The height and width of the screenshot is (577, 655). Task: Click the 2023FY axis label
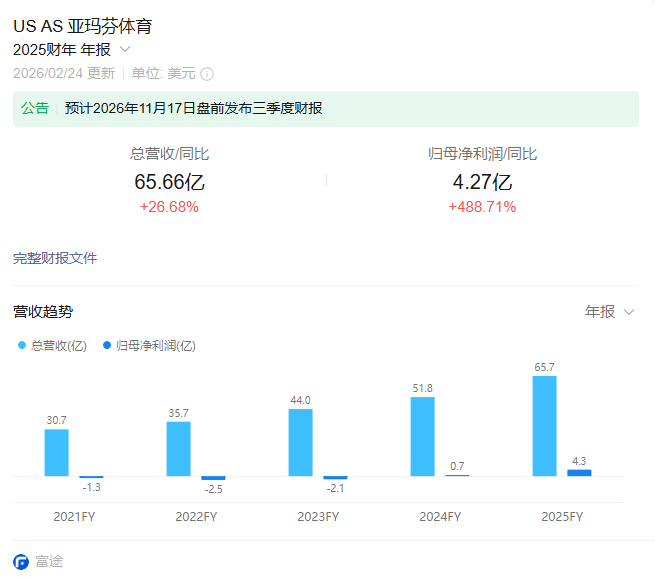(x=318, y=517)
